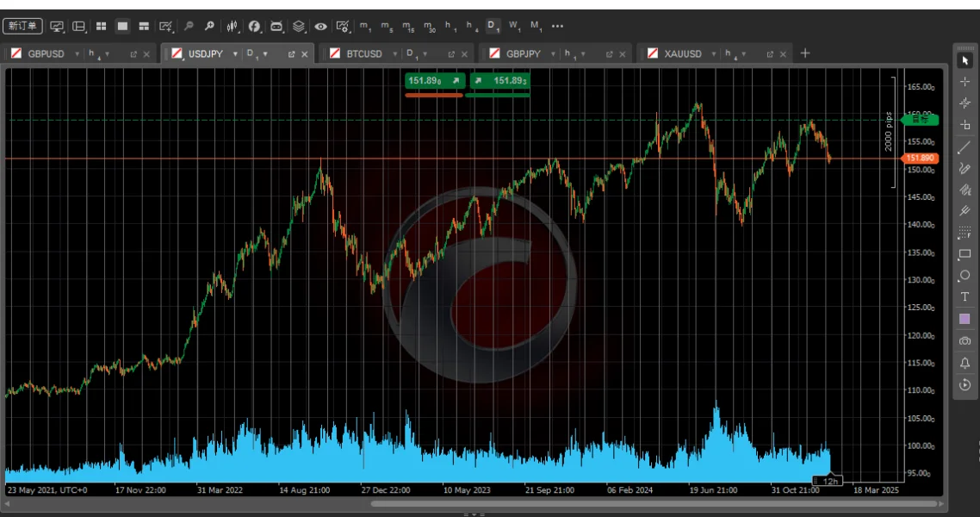980x517 pixels.
Task: Click the green 151.89 buy price button
Action: click(x=499, y=81)
